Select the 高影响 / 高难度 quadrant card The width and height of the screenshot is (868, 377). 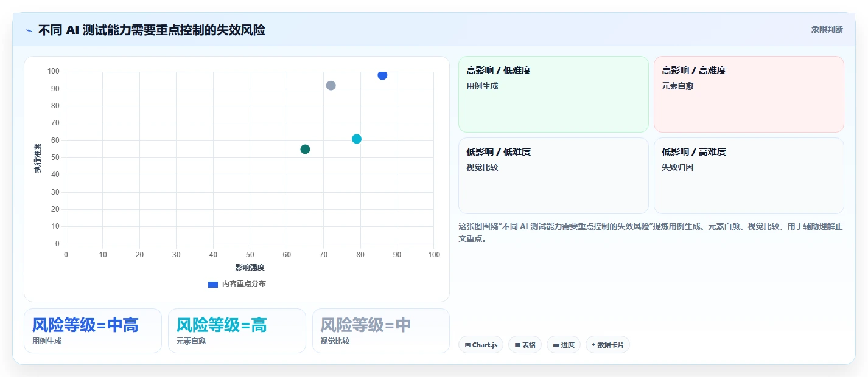click(x=749, y=94)
